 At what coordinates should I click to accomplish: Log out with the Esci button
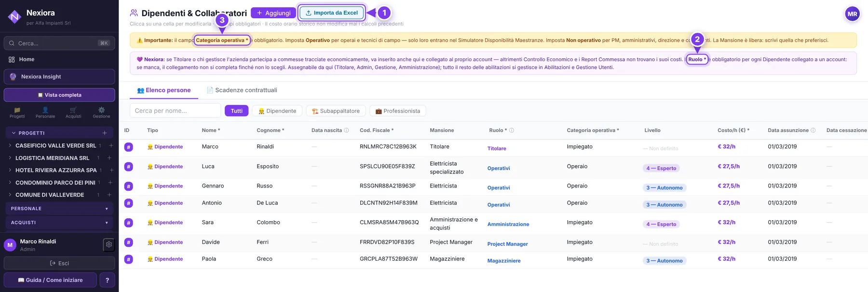pos(59,263)
